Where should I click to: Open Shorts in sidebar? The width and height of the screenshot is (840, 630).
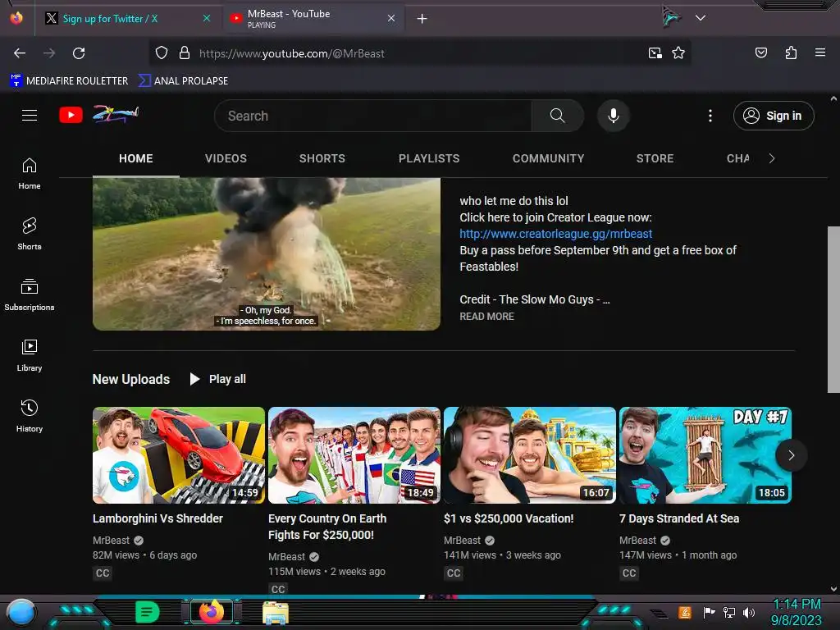point(30,234)
